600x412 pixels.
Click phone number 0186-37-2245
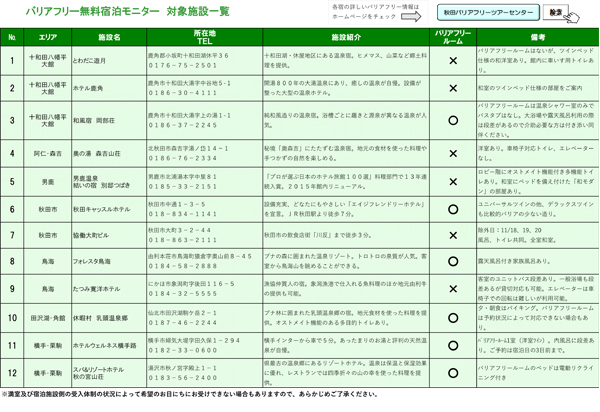tap(183, 125)
